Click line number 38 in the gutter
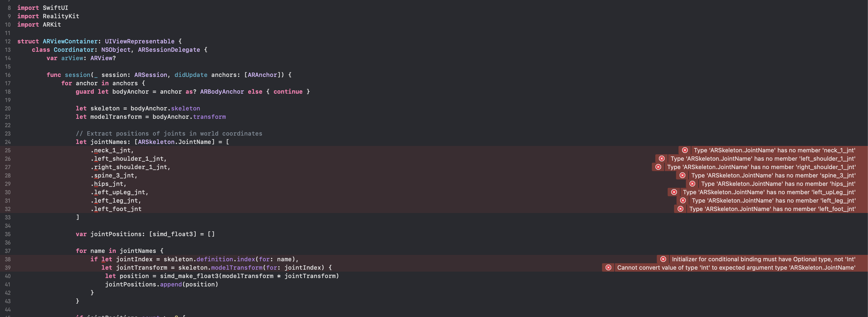Screen dimensions: 868x317 tap(8, 259)
